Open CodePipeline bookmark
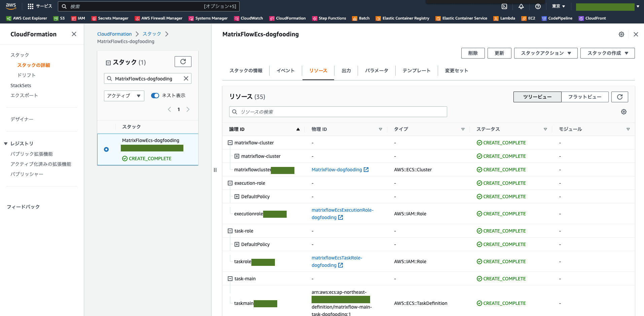Viewport: 644px width, 316px height. click(x=557, y=18)
